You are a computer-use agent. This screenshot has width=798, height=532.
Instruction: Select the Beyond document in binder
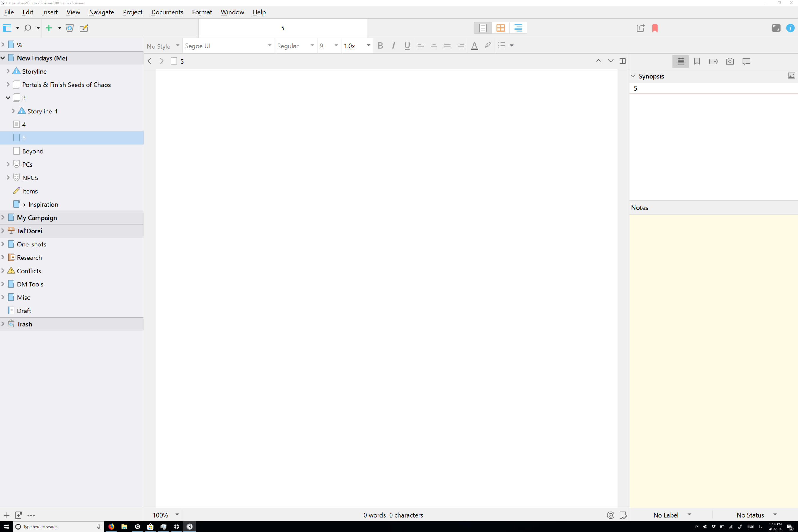pos(72,151)
